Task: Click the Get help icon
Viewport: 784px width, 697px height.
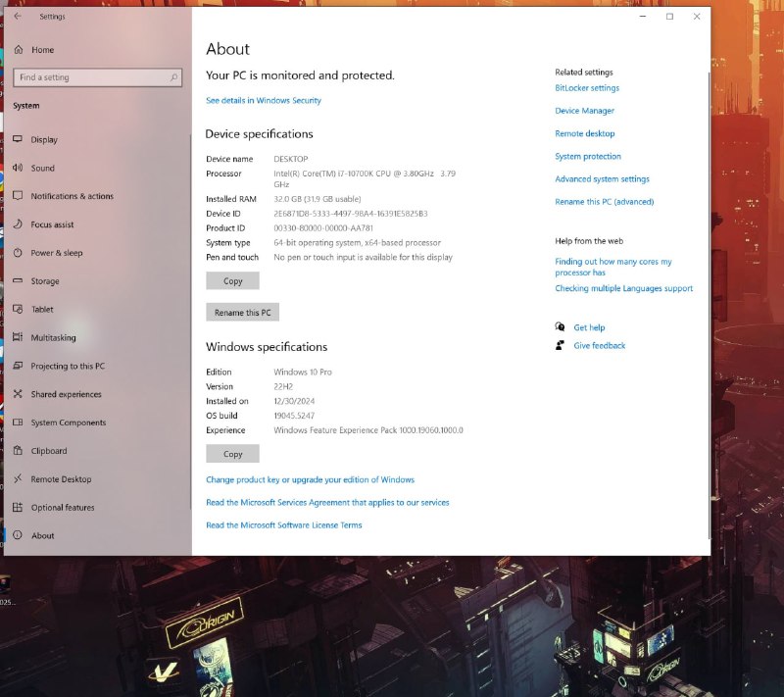Action: (560, 327)
